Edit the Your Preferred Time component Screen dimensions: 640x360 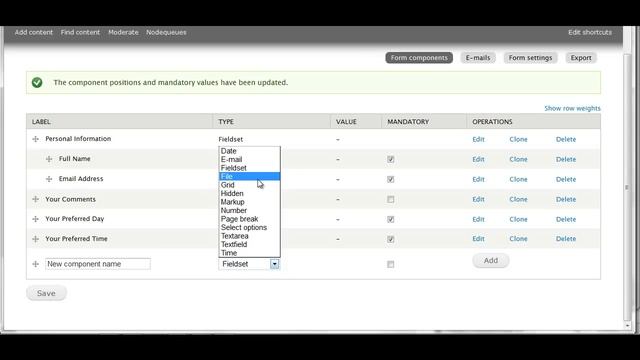point(478,239)
